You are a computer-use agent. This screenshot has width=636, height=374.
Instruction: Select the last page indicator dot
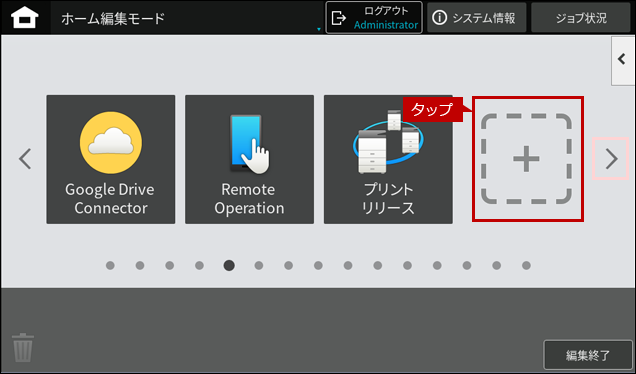coord(526,265)
